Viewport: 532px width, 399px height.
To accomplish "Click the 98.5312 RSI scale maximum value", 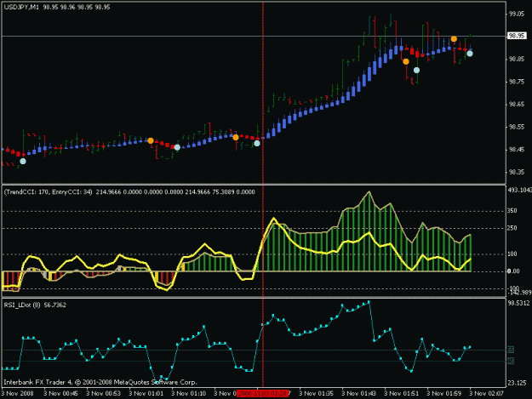I will pos(518,303).
